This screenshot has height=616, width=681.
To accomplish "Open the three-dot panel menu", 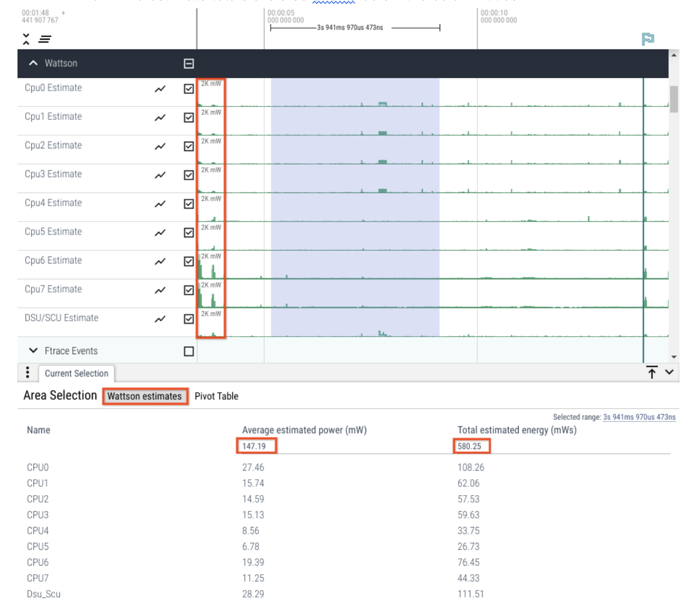I will click(x=28, y=373).
